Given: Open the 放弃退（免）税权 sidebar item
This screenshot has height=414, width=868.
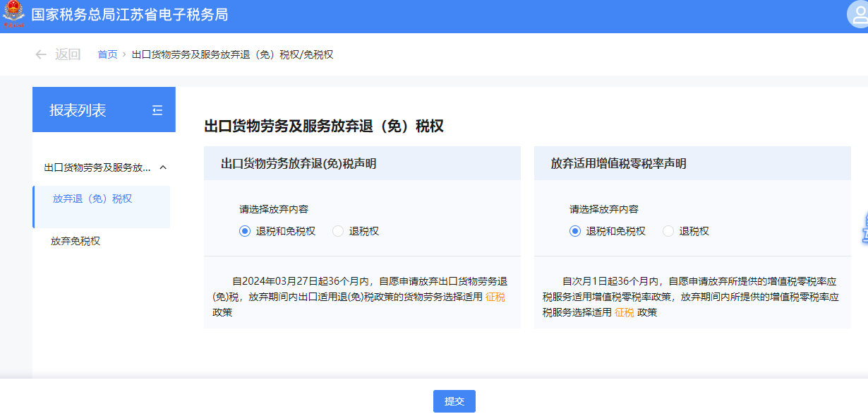Looking at the screenshot, I should [92, 199].
